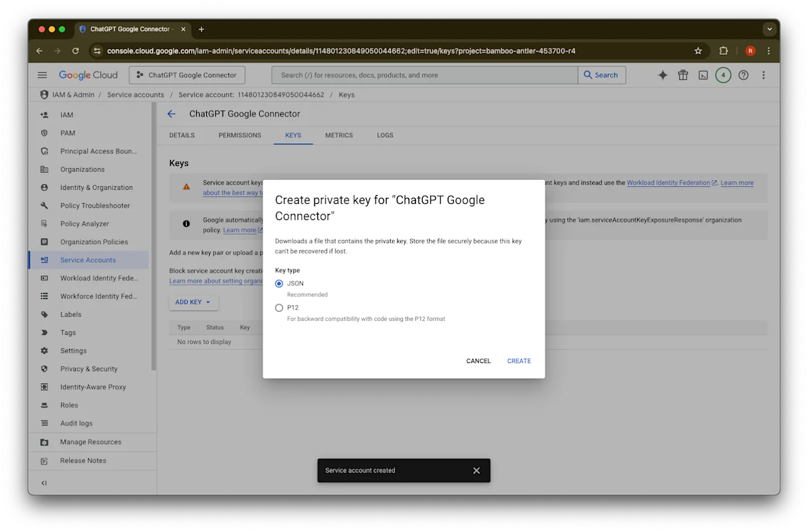Click the IAM & Admin shield icon
Screen dimensions: 808x532
[x=44, y=94]
